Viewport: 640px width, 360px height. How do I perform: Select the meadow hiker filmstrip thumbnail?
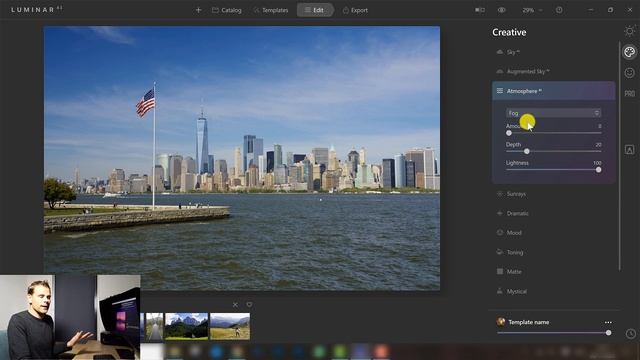pos(230,326)
